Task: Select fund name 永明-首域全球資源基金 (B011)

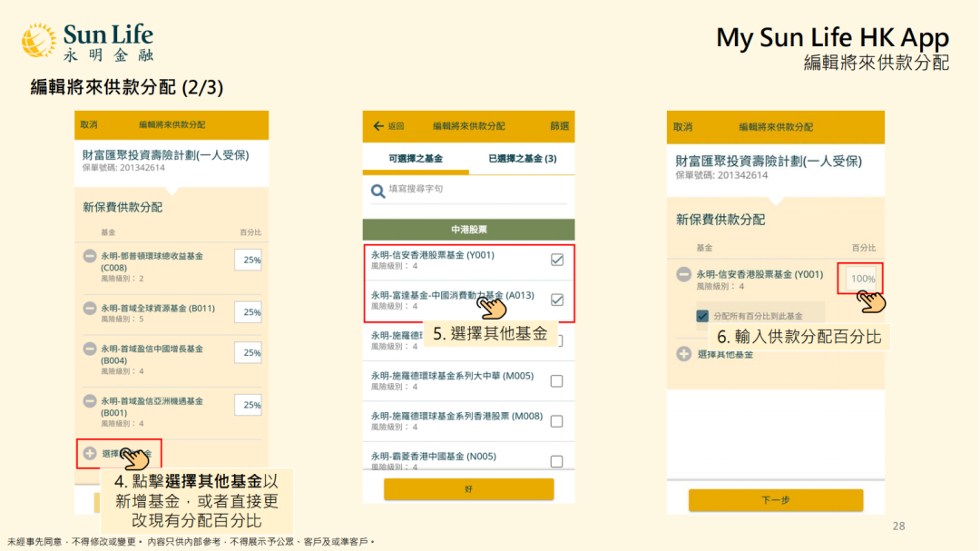Action: pos(158,309)
